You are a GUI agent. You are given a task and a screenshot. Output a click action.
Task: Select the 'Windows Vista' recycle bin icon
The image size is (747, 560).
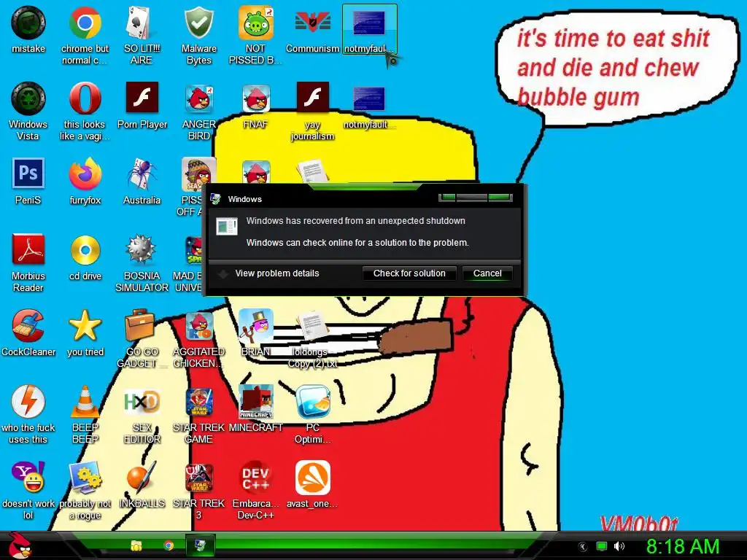28,111
